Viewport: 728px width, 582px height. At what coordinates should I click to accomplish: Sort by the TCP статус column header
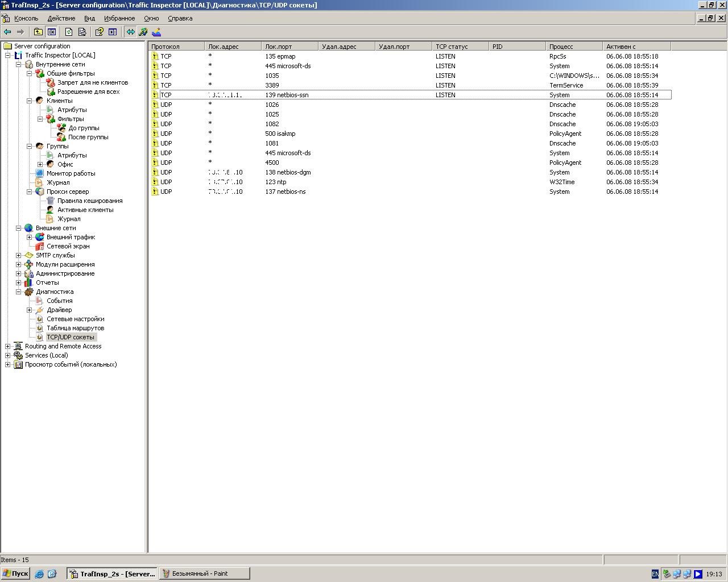pos(461,47)
